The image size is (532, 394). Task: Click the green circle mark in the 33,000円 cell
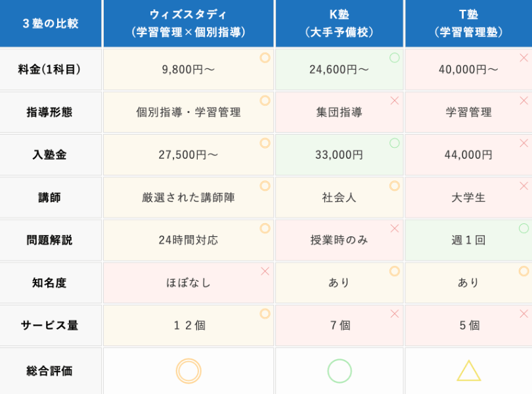395,143
